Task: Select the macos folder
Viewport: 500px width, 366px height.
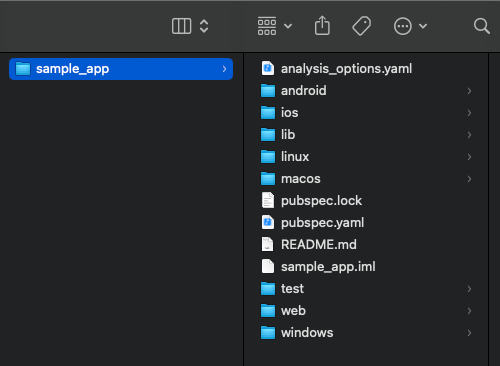Action: point(365,179)
